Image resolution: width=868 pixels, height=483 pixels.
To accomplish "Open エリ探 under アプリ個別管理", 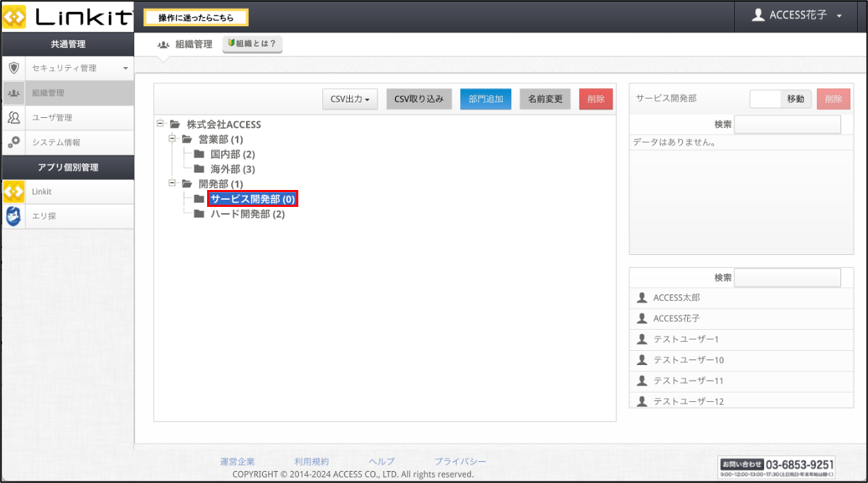I will coord(67,216).
